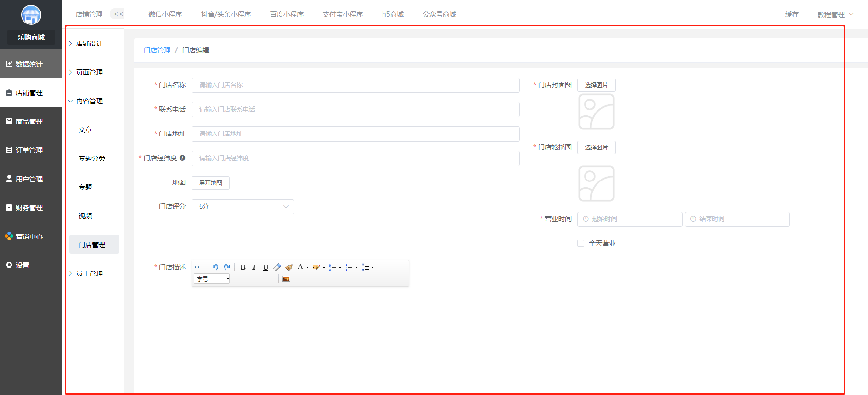The width and height of the screenshot is (868, 395).
Task: Select the format painter brush icon
Action: pyautogui.click(x=289, y=267)
